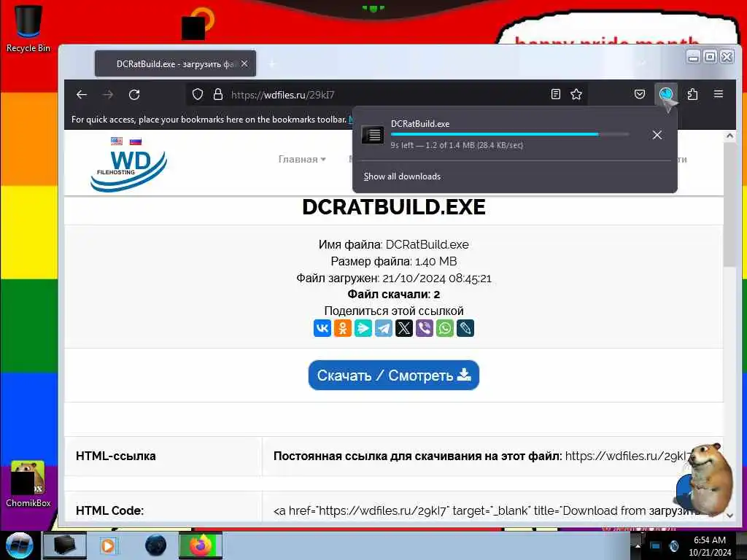Viewport: 747px width, 560px height.
Task: Open a new tab with plus button
Action: 272,64
